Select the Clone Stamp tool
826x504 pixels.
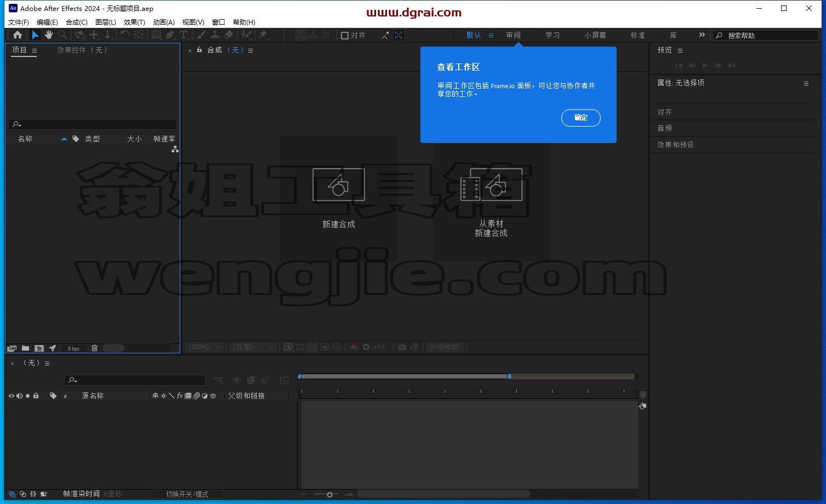click(215, 35)
